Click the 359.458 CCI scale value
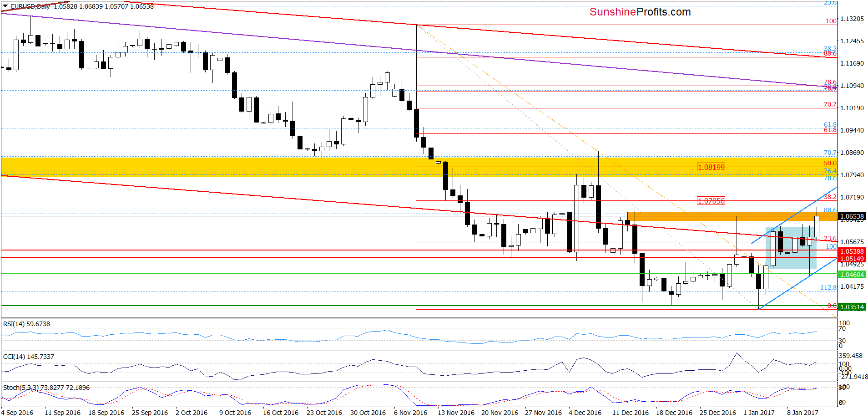The width and height of the screenshot is (868, 419). click(x=851, y=356)
